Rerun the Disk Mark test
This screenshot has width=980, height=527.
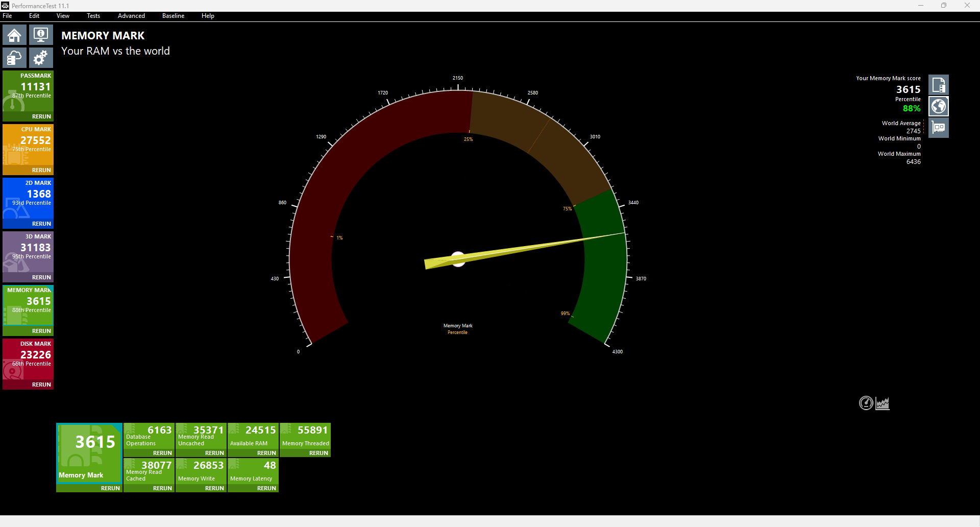(x=41, y=385)
